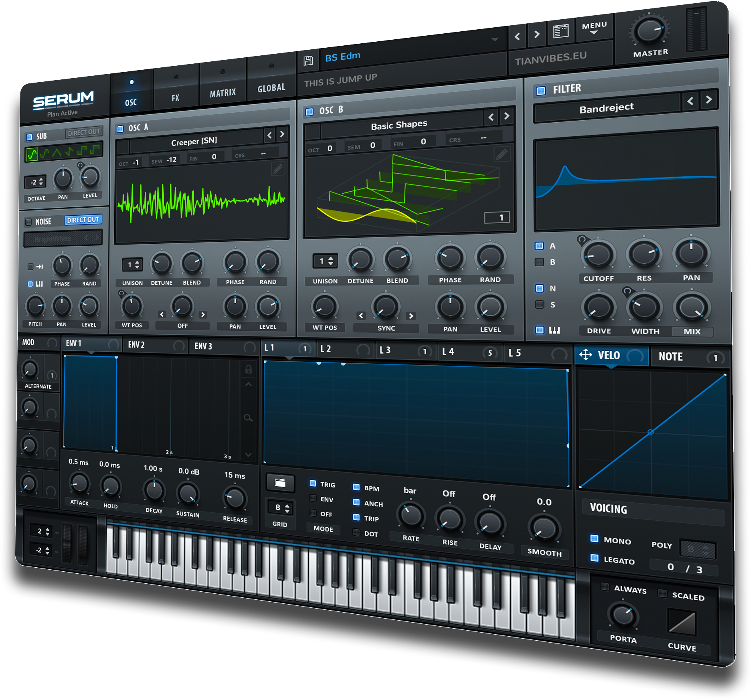Click the OSC A wavetable edit pencil icon
Viewport: 751px width, 700px height.
(x=278, y=169)
